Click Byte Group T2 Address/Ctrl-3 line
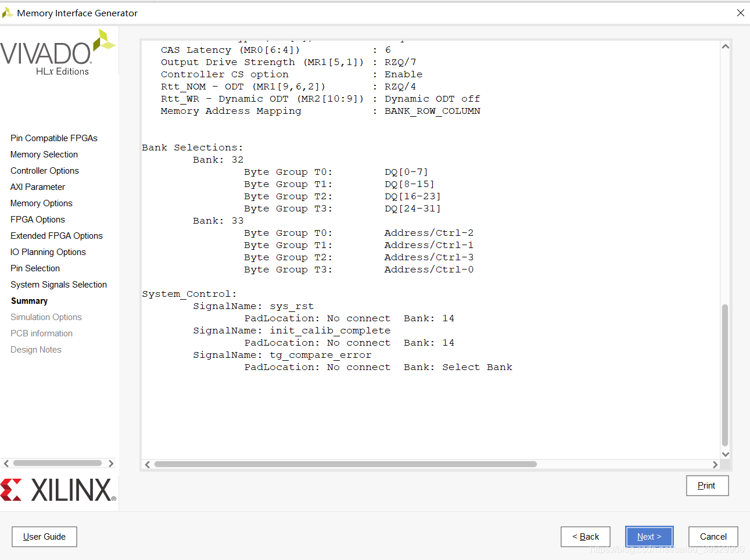Screen dimensions: 750x560 click(x=359, y=257)
